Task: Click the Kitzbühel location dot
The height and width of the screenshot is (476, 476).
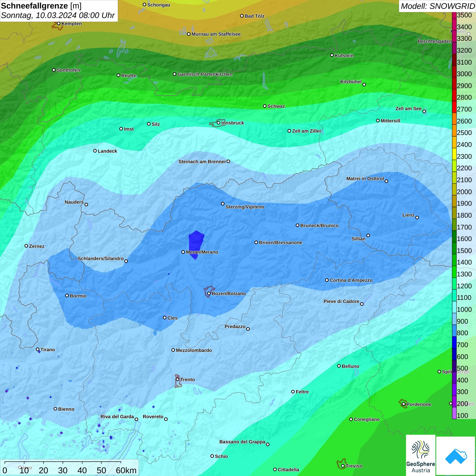Action: [364, 85]
